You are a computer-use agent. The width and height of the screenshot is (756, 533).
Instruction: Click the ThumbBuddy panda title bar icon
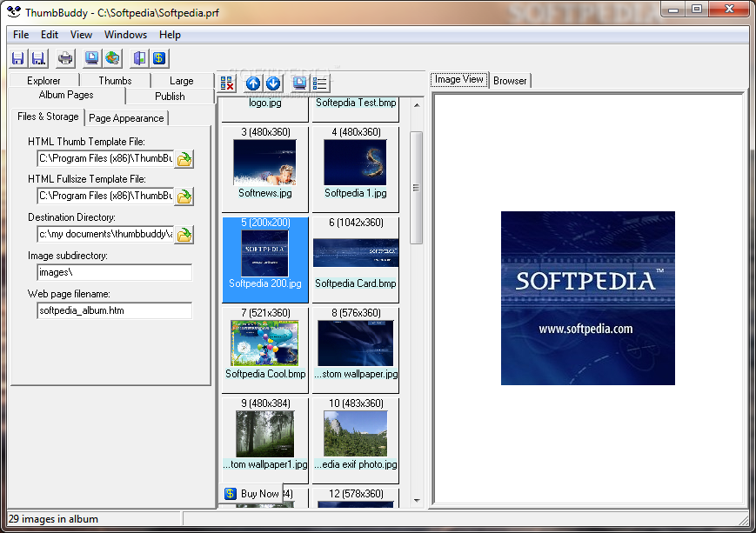click(x=14, y=12)
